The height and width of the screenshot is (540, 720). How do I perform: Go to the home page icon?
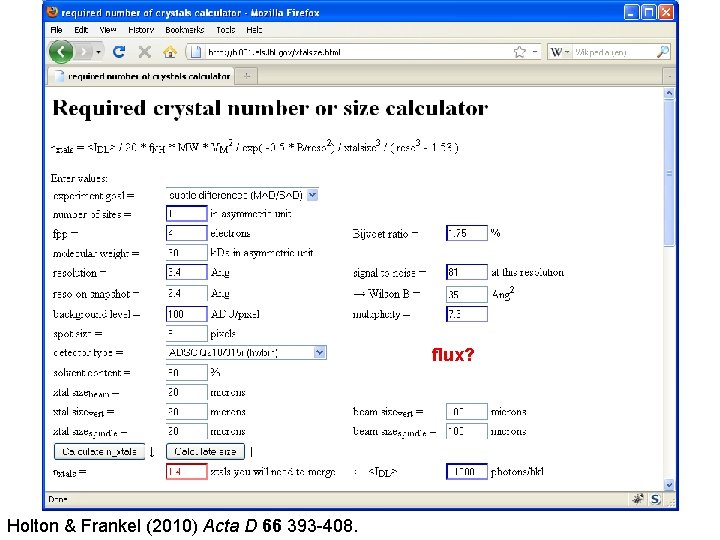click(x=170, y=52)
